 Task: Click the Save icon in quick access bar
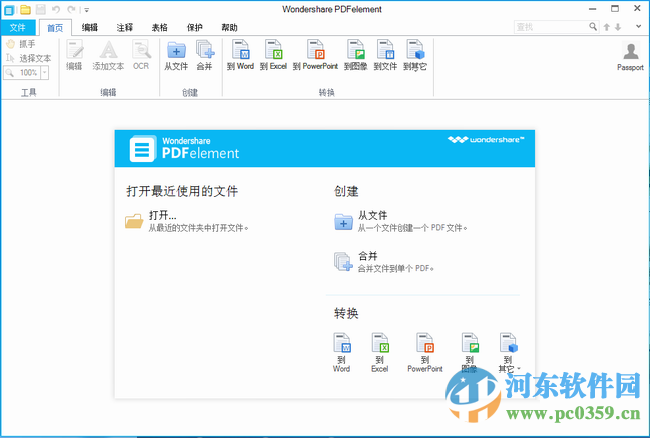[41, 10]
